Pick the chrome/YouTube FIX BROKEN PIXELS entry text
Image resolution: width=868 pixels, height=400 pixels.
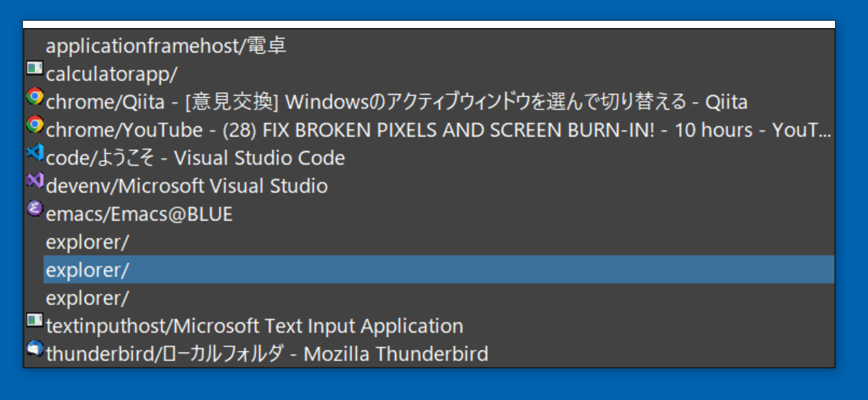(x=438, y=130)
